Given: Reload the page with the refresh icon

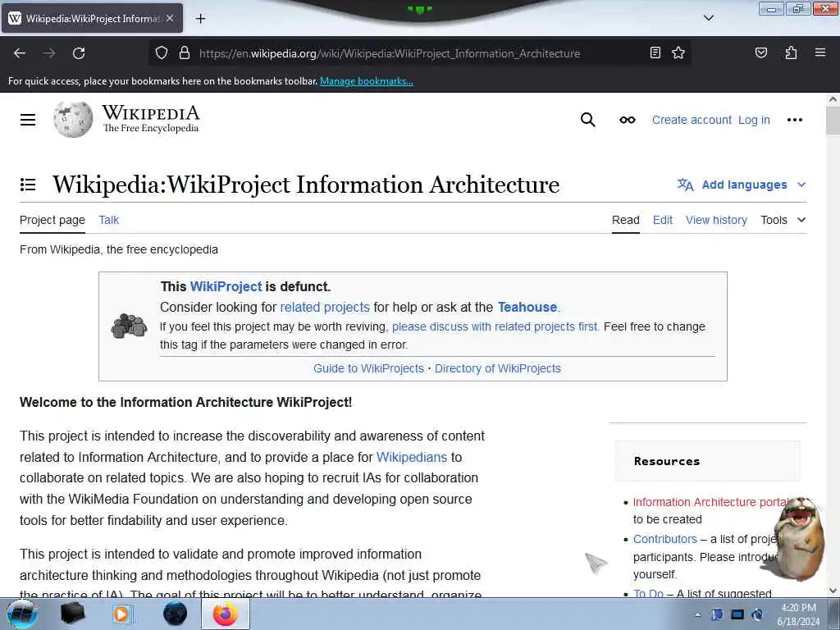Looking at the screenshot, I should 79,53.
